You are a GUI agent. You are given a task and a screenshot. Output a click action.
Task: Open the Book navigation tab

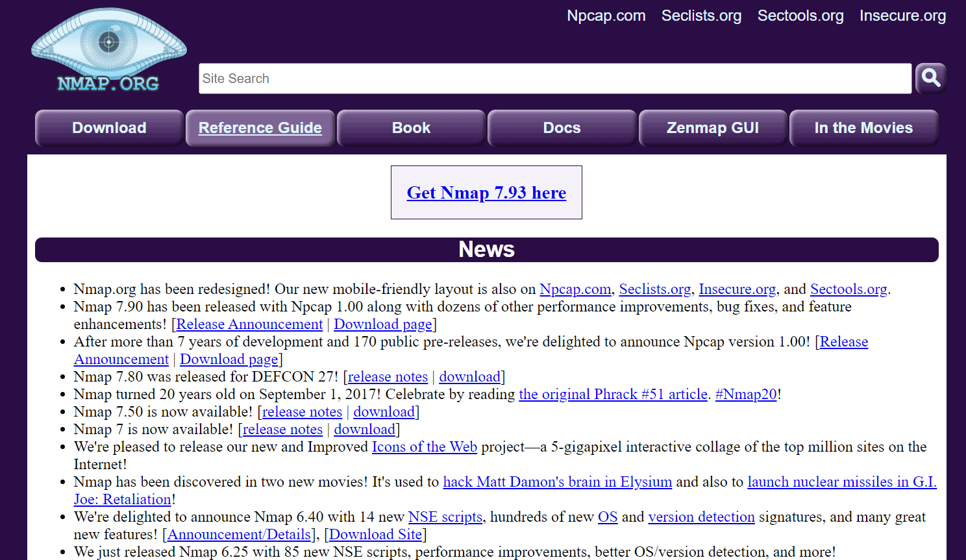(411, 128)
